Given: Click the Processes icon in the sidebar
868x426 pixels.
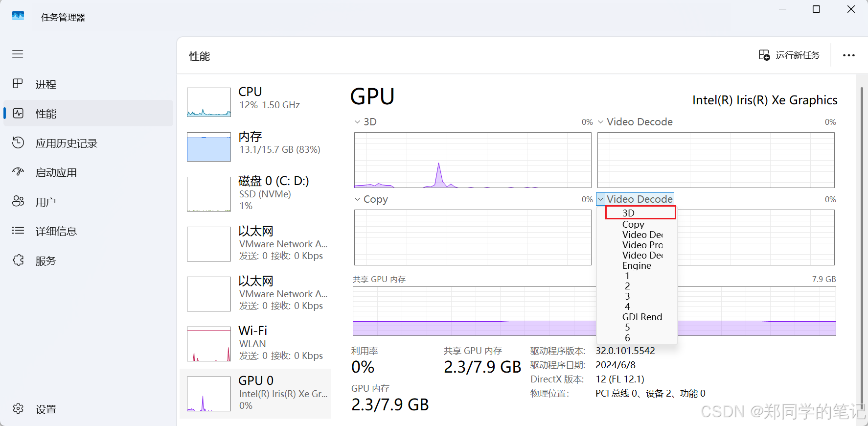Looking at the screenshot, I should coord(18,84).
